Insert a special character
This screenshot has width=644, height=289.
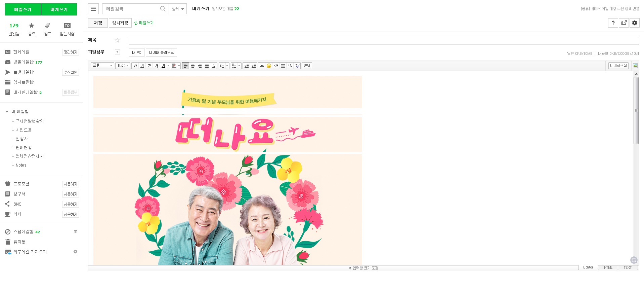point(276,66)
